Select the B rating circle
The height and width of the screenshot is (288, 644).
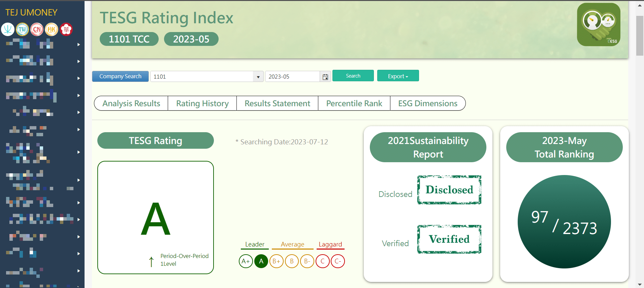click(x=292, y=261)
